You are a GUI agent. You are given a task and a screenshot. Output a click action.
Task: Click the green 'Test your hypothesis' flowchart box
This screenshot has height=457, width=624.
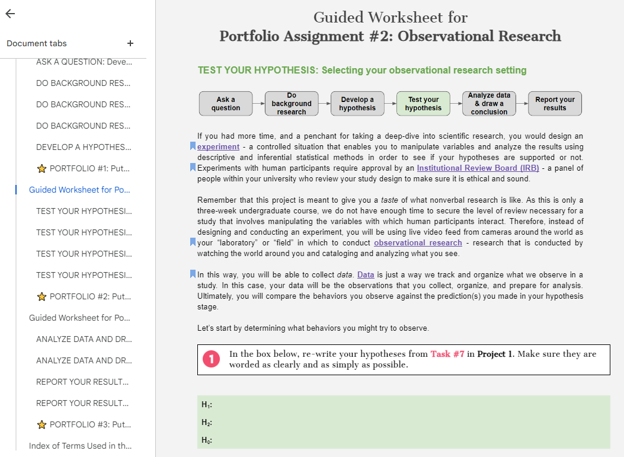[x=423, y=104]
